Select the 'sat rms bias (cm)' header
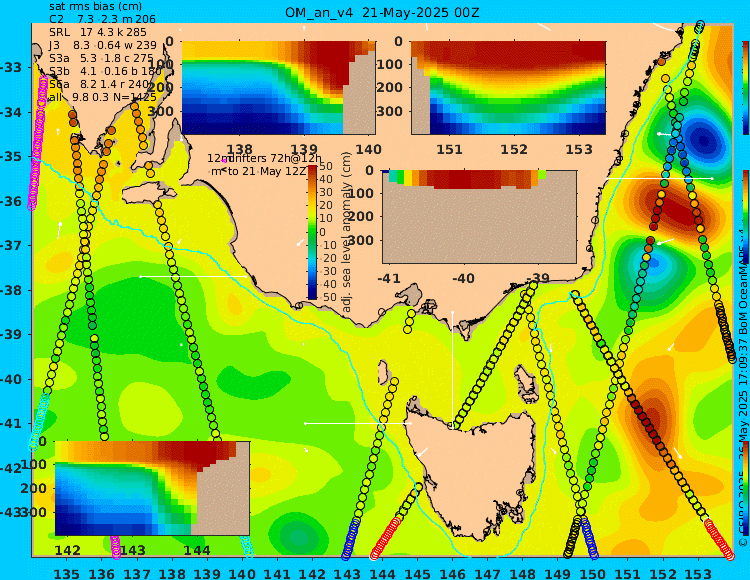This screenshot has width=750, height=580. tap(96, 7)
